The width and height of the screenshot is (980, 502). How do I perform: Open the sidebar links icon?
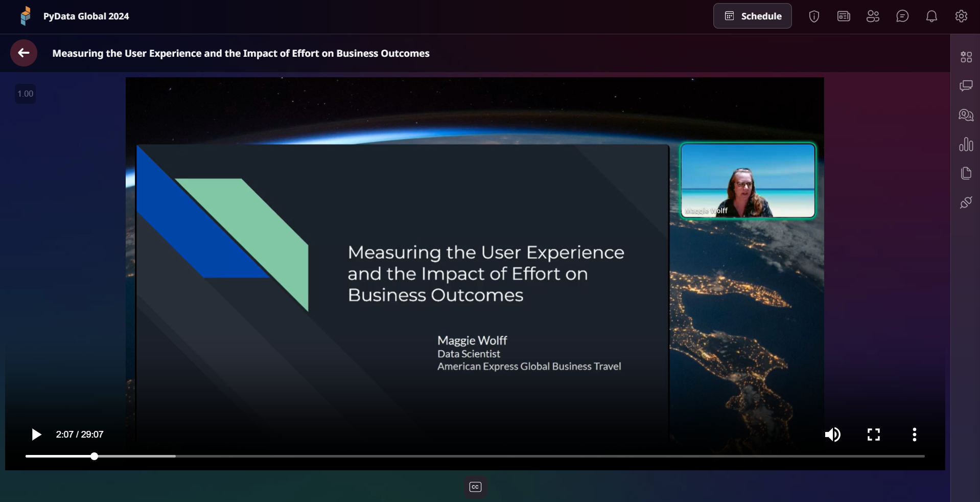coord(966,202)
